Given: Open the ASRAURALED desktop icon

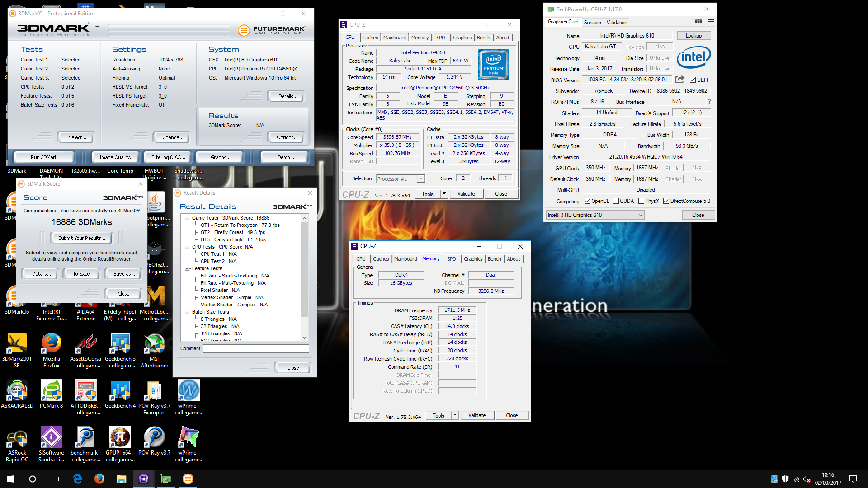Looking at the screenshot, I should [17, 394].
